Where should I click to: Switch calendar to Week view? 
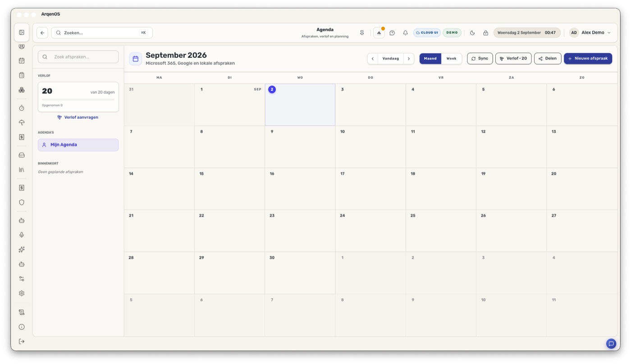[x=451, y=59]
